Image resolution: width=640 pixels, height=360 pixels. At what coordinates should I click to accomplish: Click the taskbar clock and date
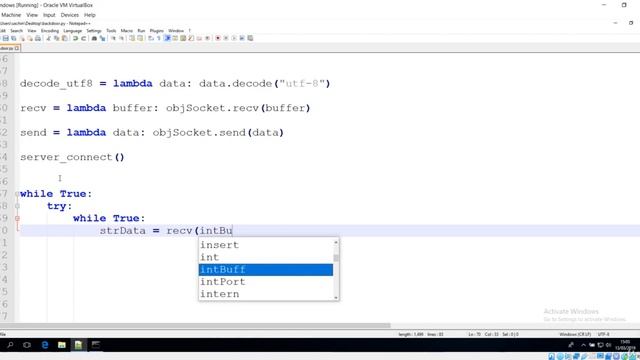624,345
